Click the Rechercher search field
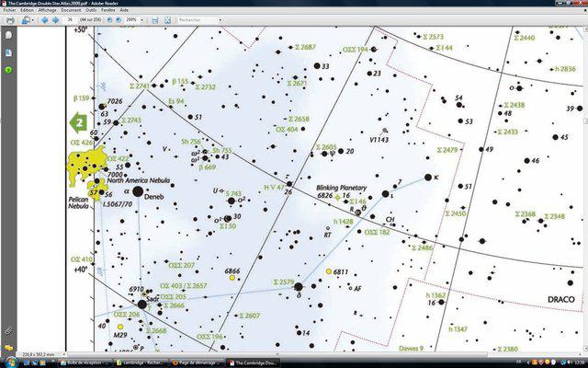 click(x=198, y=19)
